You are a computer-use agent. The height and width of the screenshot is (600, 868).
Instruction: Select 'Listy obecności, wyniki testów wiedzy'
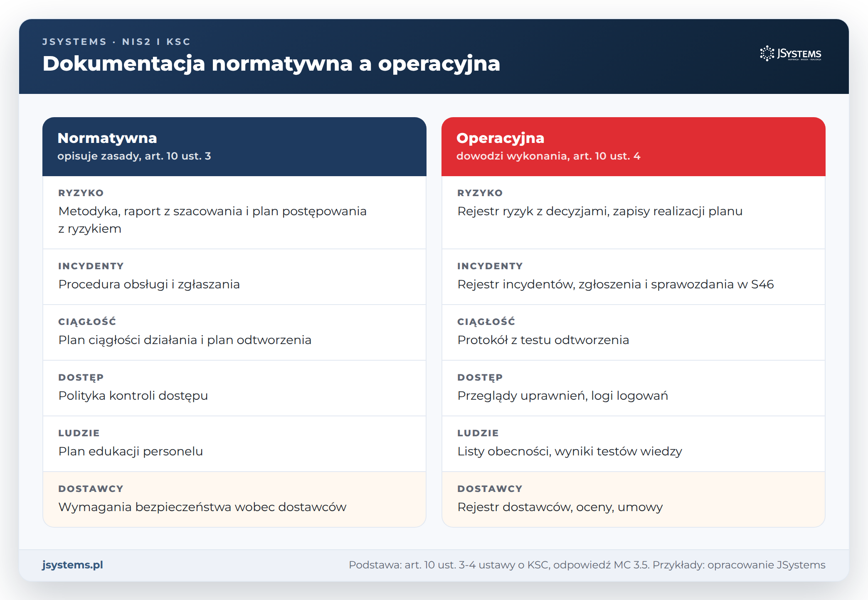click(x=570, y=451)
